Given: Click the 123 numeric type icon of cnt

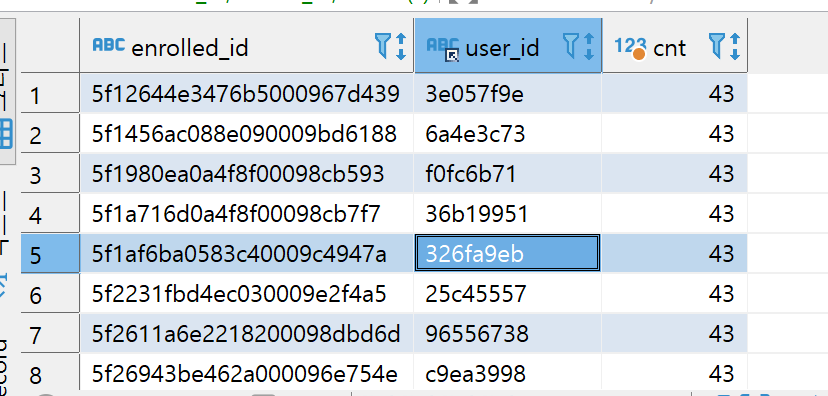Looking at the screenshot, I should point(631,48).
